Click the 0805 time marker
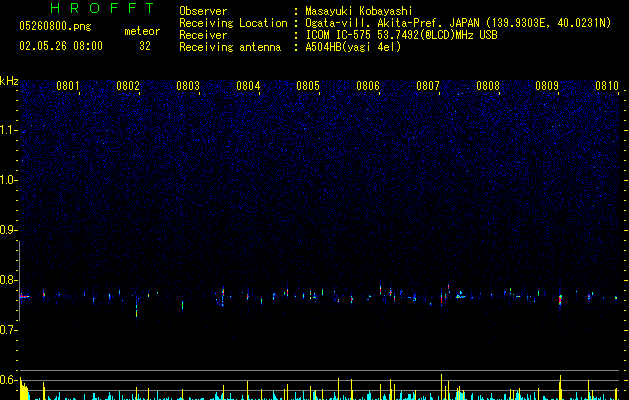The width and height of the screenshot is (629, 400). 308,86
